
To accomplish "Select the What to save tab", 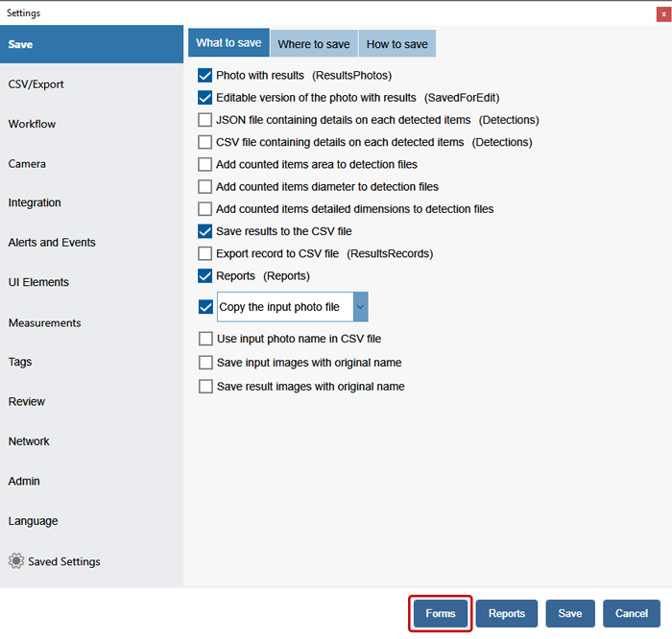I will [228, 43].
